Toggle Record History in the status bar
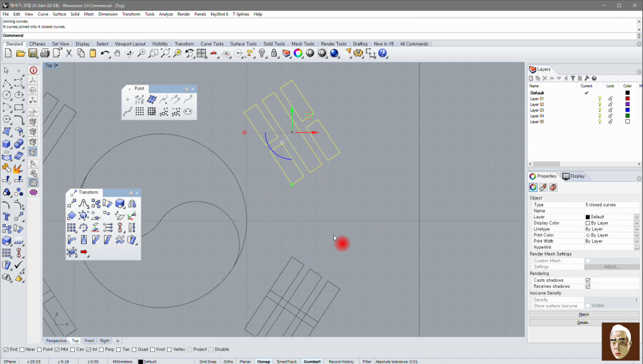643x364 pixels. (x=341, y=361)
